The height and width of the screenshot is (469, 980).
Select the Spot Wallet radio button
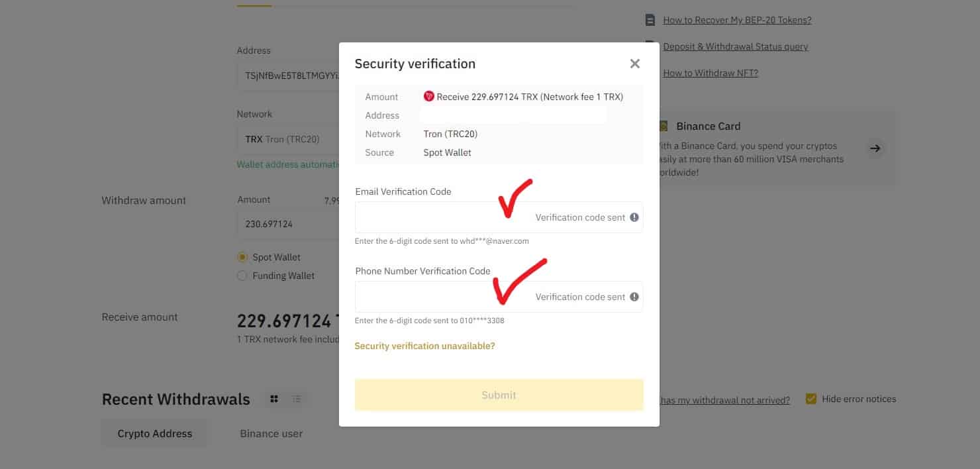pyautogui.click(x=242, y=257)
